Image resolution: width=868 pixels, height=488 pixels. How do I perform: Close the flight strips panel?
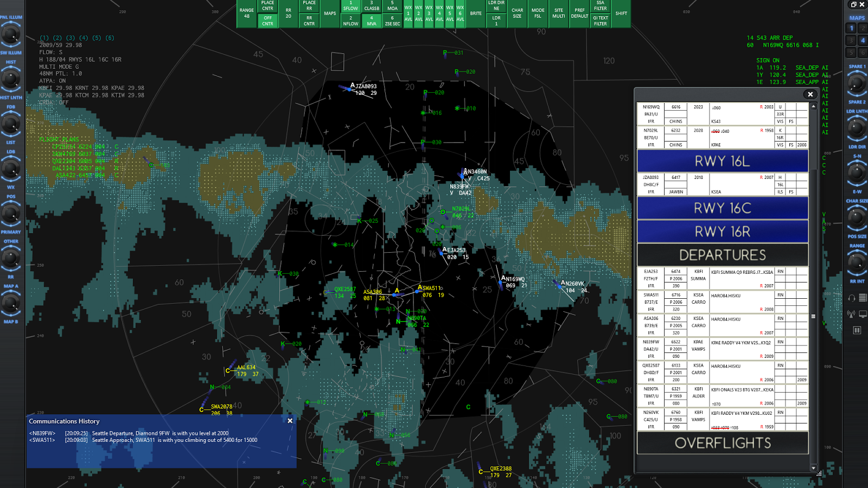pos(810,94)
